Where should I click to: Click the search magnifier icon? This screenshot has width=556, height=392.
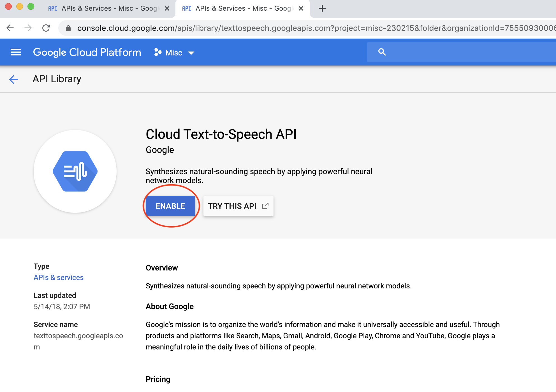(382, 52)
